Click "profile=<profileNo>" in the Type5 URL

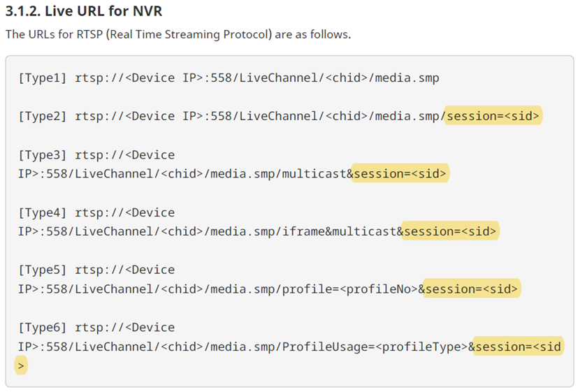pyautogui.click(x=349, y=289)
